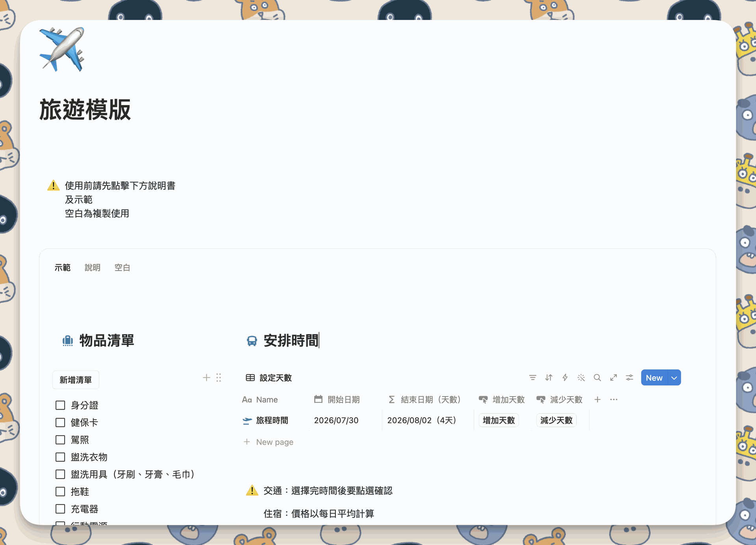
Task: Click 增加天數 button in 旅程時間 row
Action: pyautogui.click(x=499, y=421)
